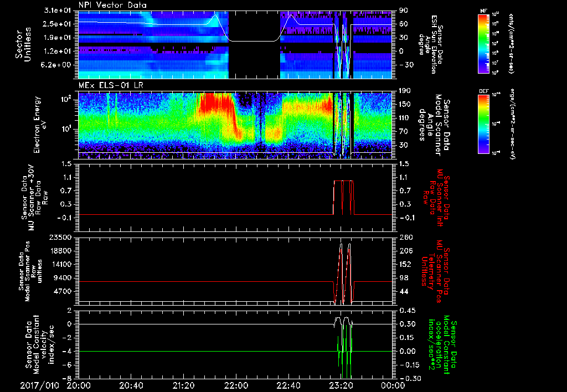Click the "2017/010" date label
Viewport: 567px width, 392px height.
(39, 385)
